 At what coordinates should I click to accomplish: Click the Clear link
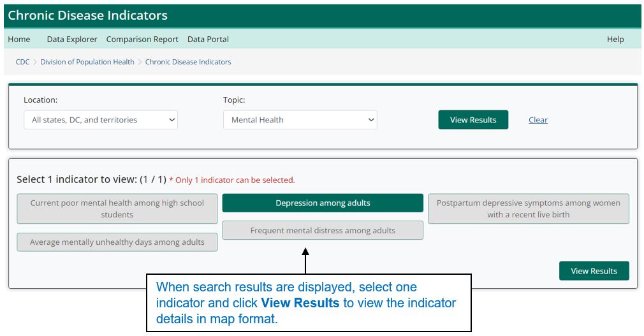tap(538, 120)
